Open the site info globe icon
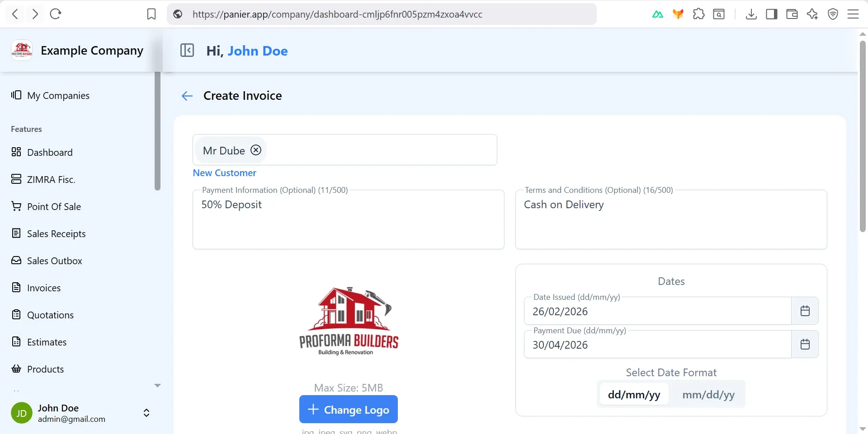This screenshot has width=868, height=434. point(178,14)
